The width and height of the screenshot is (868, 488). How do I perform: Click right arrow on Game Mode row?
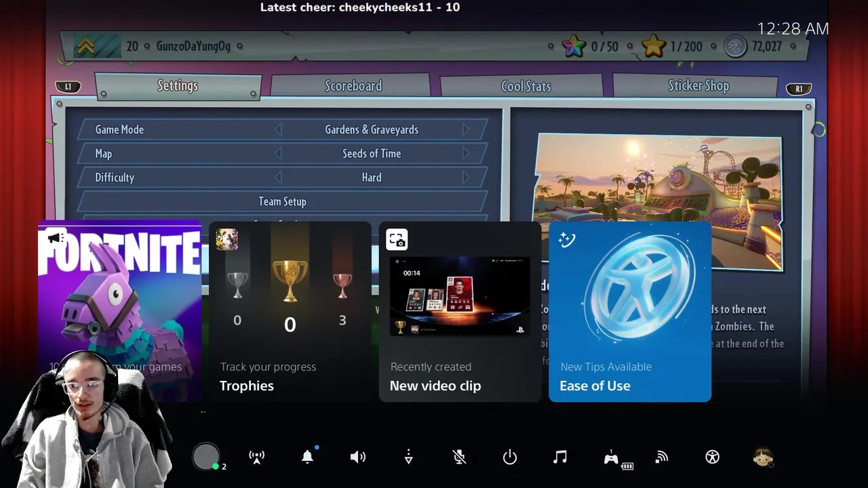pyautogui.click(x=465, y=129)
